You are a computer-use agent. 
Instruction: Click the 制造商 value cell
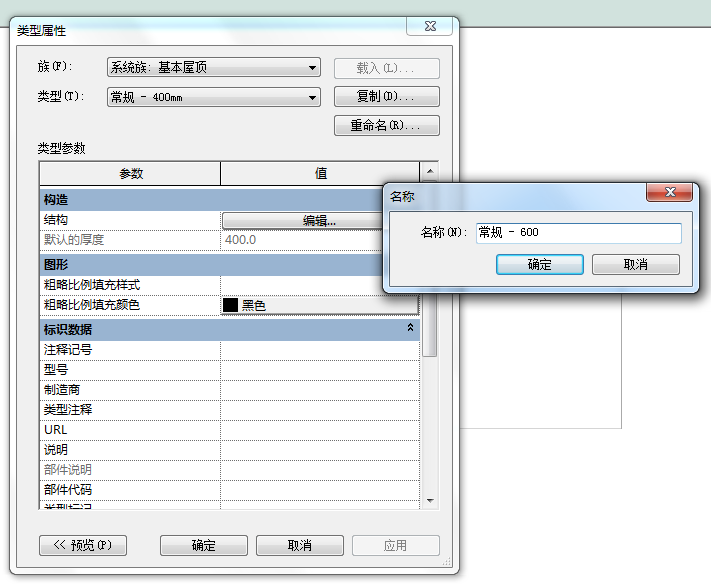point(319,390)
